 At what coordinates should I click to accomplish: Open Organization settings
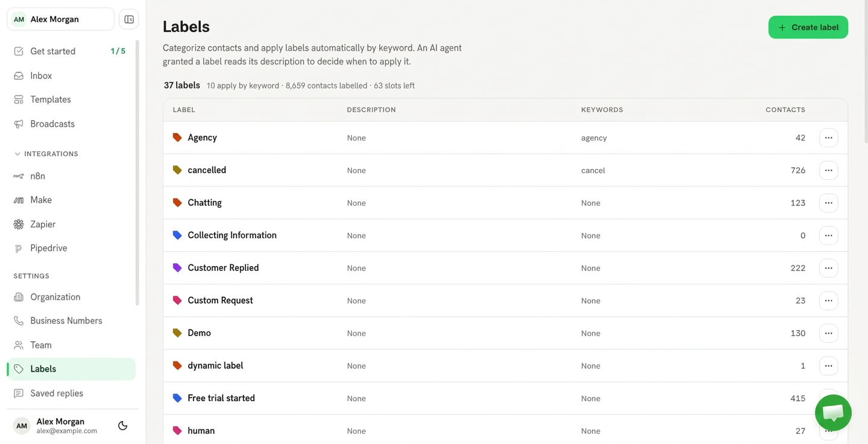[71, 297]
